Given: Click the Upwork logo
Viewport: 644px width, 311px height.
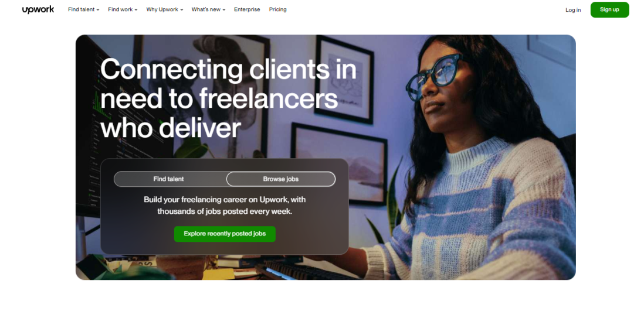Looking at the screenshot, I should (38, 9).
